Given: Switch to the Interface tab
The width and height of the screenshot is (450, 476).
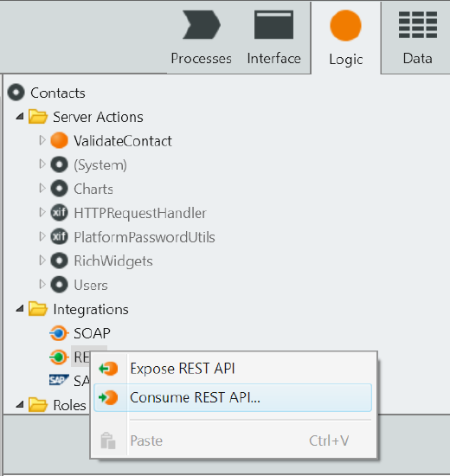Looking at the screenshot, I should click(x=273, y=37).
